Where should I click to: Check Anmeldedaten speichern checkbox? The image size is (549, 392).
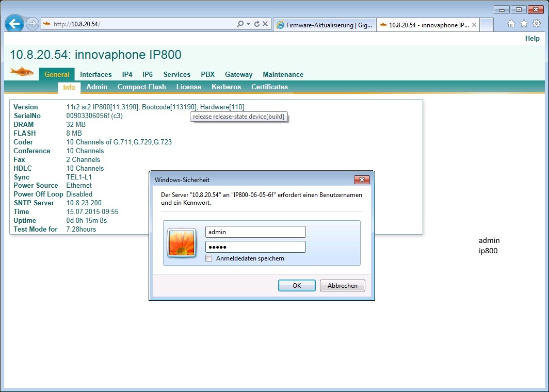tap(209, 258)
